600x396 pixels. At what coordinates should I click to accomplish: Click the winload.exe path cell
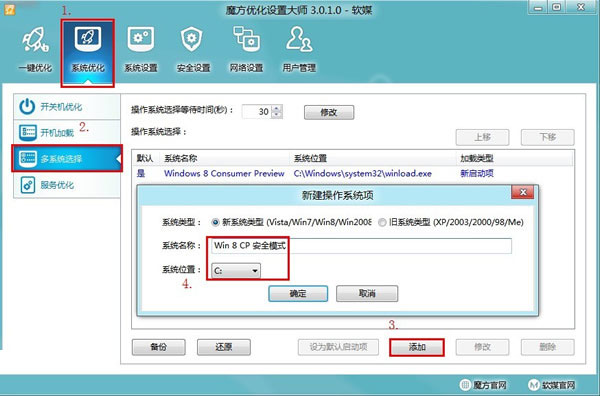(x=362, y=173)
